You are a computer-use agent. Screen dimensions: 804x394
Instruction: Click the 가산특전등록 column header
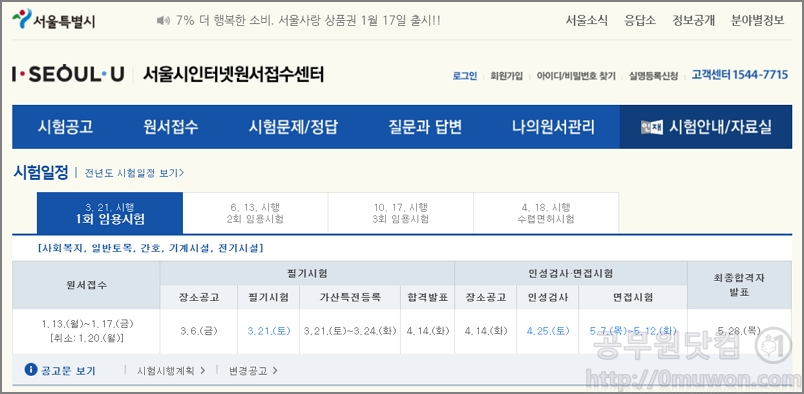coord(351,298)
